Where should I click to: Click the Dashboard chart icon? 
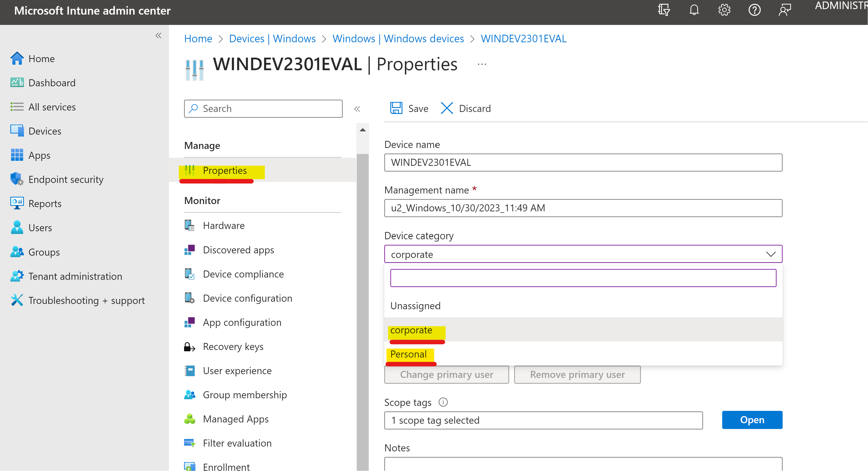click(x=17, y=83)
